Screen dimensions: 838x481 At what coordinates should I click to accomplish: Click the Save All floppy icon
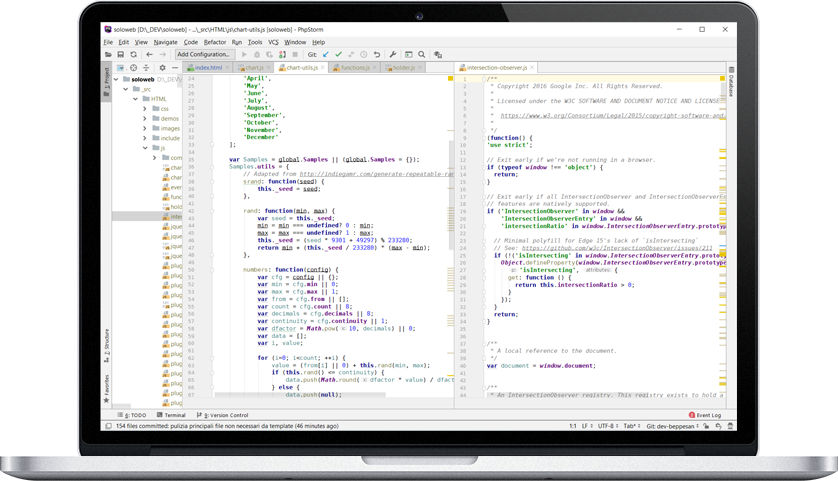(x=121, y=55)
